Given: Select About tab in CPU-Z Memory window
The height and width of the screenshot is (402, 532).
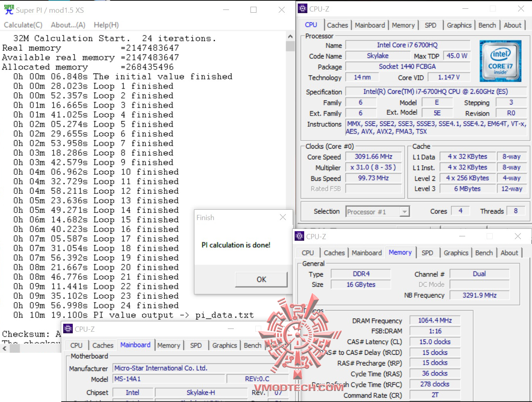Looking at the screenshot, I should pos(509,253).
